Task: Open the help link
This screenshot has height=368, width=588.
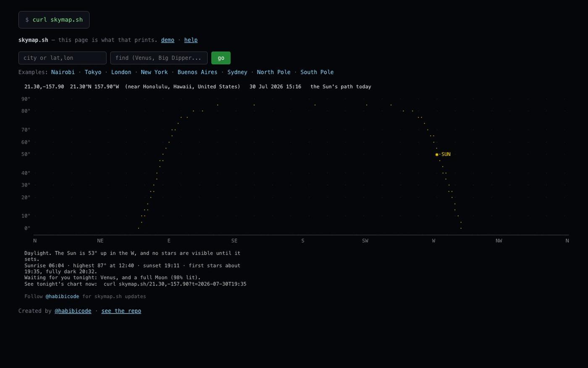Action: point(191,40)
